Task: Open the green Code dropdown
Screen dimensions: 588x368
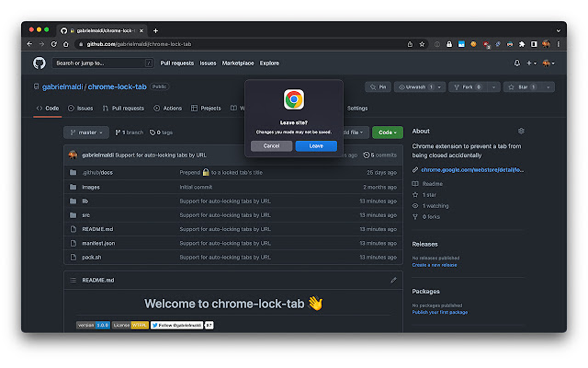Action: (x=387, y=132)
